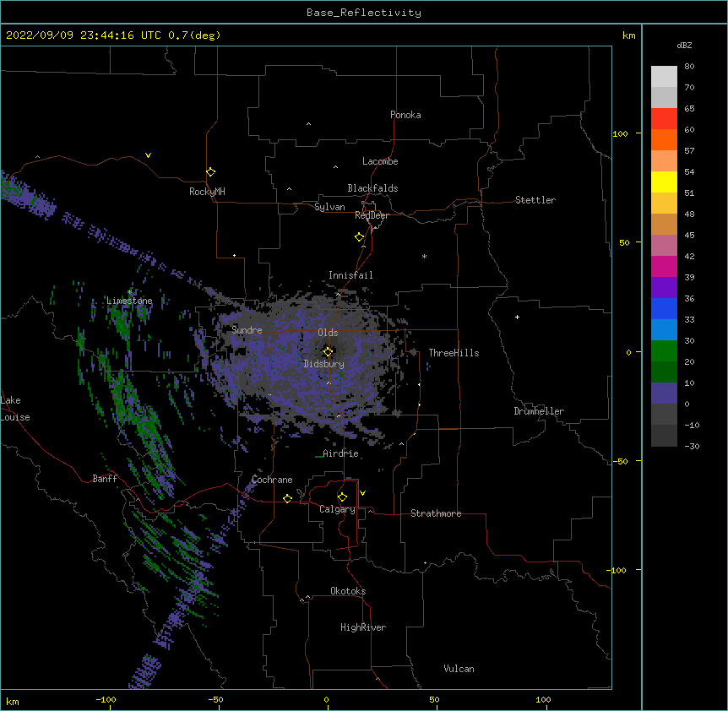
Task: Click the 50 tick on the horizontal km axis
Action: tap(434, 700)
